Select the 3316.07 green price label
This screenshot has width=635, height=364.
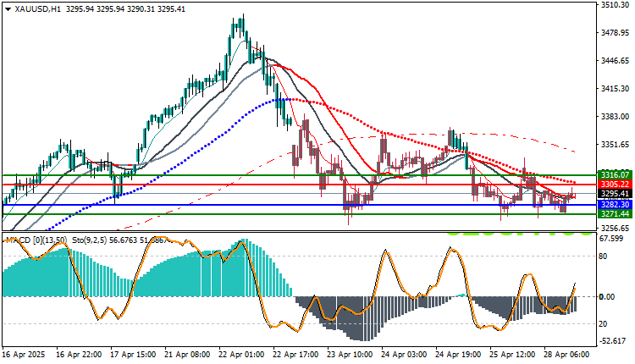click(x=615, y=175)
